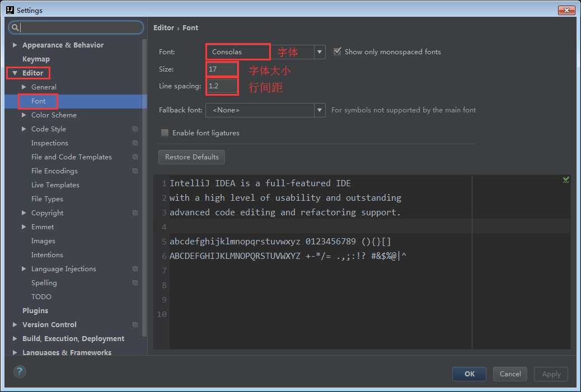Image resolution: width=581 pixels, height=392 pixels.
Task: Click the Line spacing input field
Action: (222, 86)
